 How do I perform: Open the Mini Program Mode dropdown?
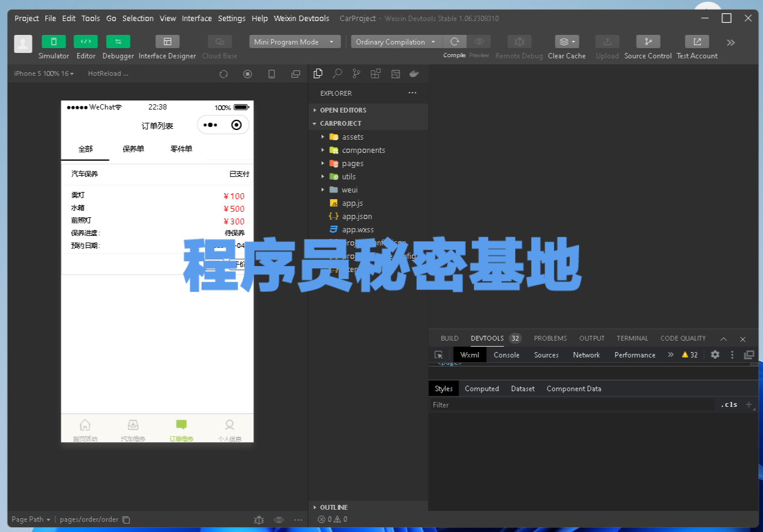tap(295, 42)
